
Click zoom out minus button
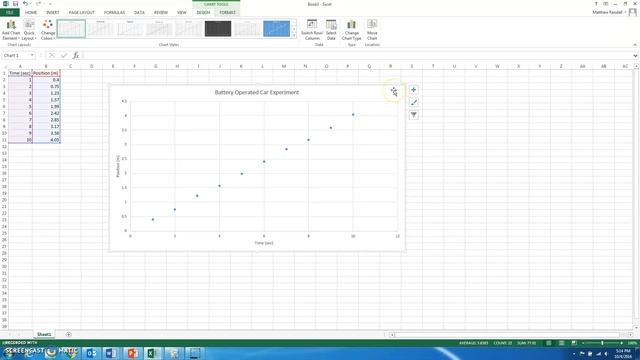(583, 343)
